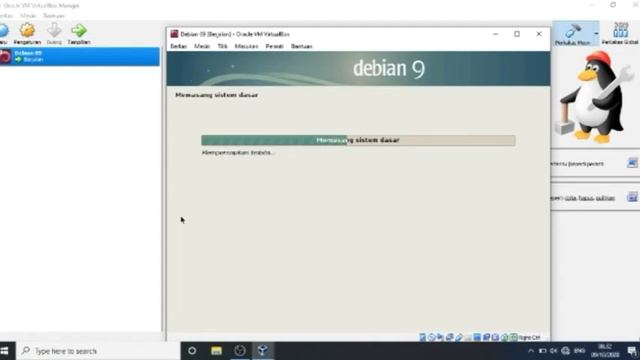
Task: Open Mesin menu in Debian VM window
Action: pyautogui.click(x=202, y=46)
